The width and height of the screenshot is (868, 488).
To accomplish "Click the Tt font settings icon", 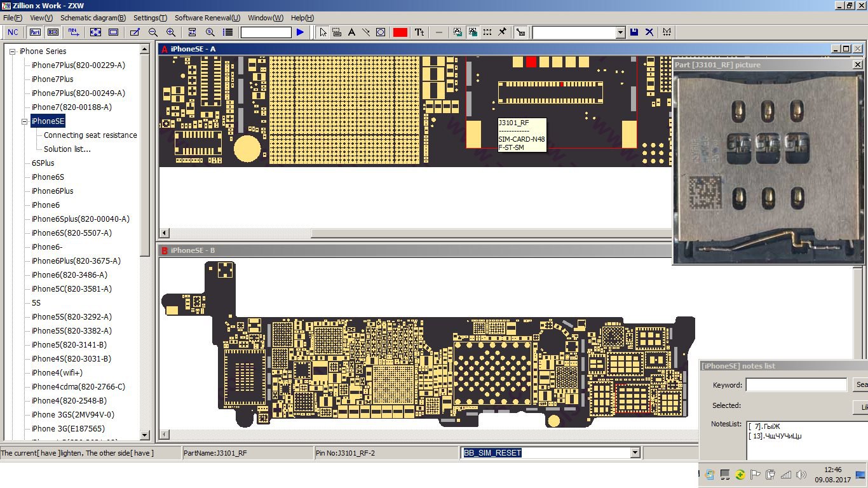I will (419, 32).
